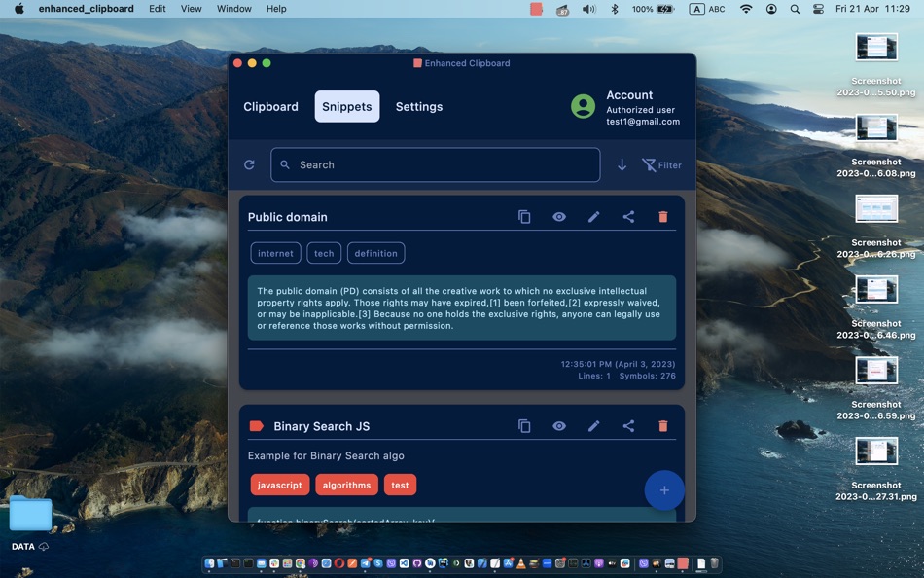
Task: Open Finder in the Dock
Action: coord(209,563)
